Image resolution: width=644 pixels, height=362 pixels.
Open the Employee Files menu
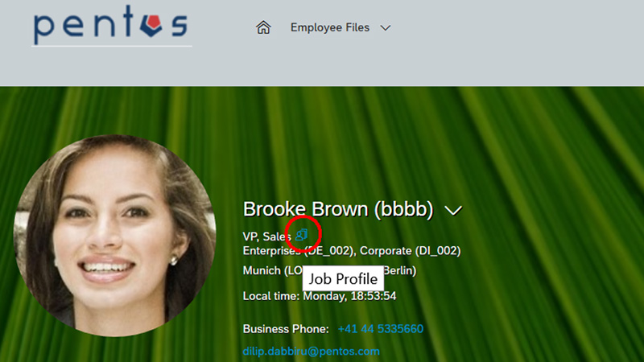click(330, 27)
